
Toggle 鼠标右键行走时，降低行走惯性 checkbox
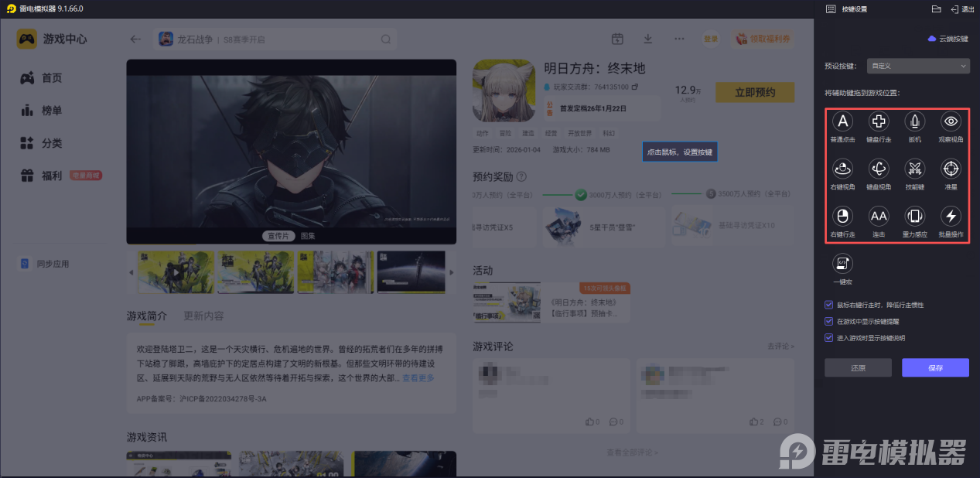(829, 305)
